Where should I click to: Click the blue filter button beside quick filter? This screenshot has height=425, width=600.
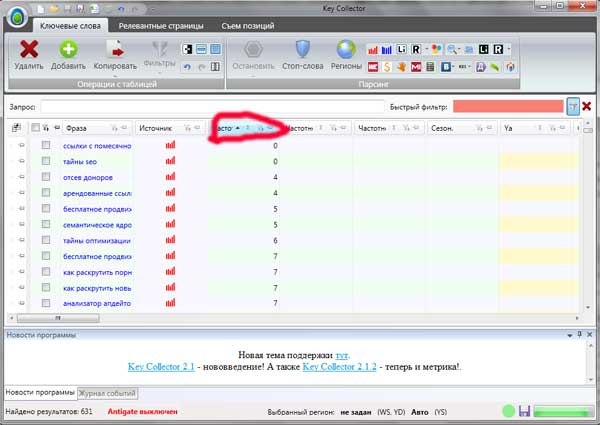pos(572,106)
